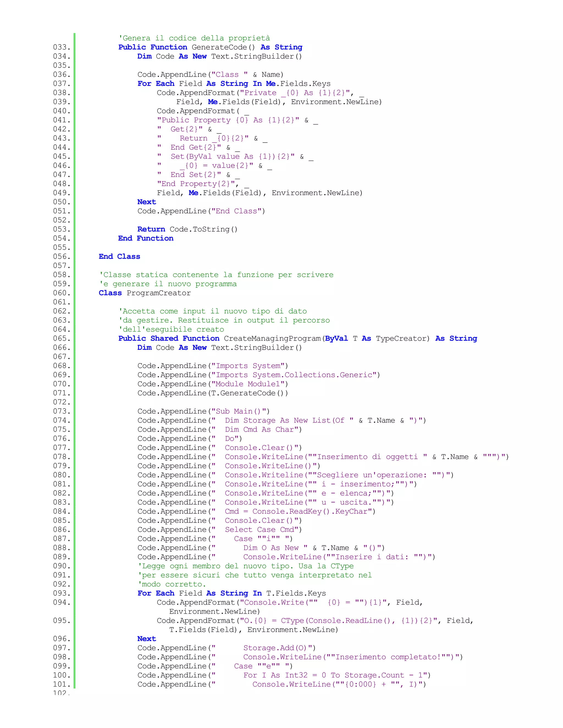Click the line 'Code.AppendLine("Class " & Name)'
The height and width of the screenshot is (728, 563).
[x=211, y=75]
